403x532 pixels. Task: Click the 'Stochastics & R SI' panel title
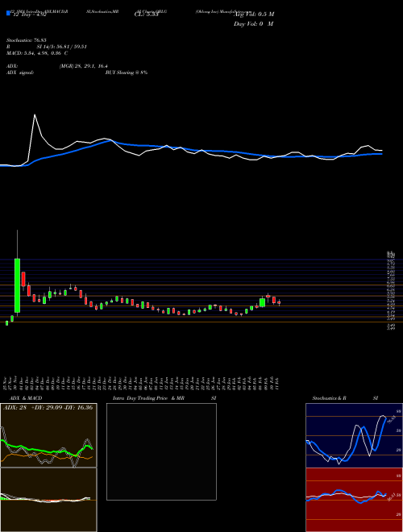pos(345,398)
